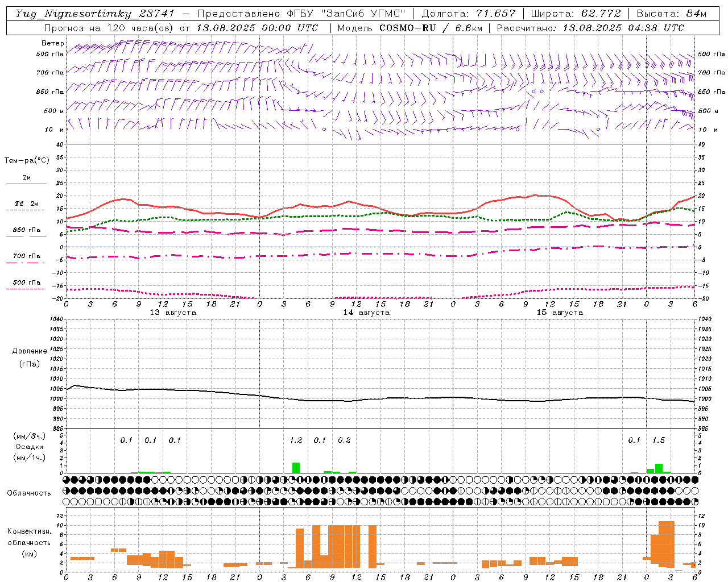Click the Давление panel label

[x=30, y=351]
